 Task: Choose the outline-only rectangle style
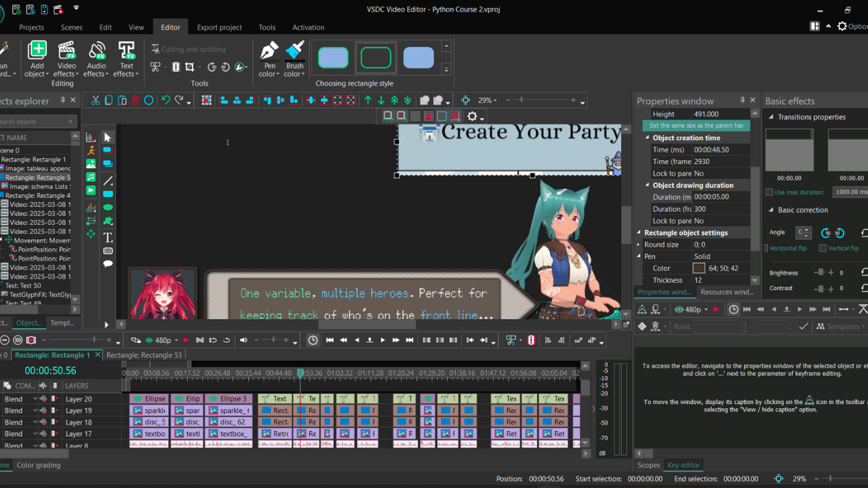(x=376, y=58)
